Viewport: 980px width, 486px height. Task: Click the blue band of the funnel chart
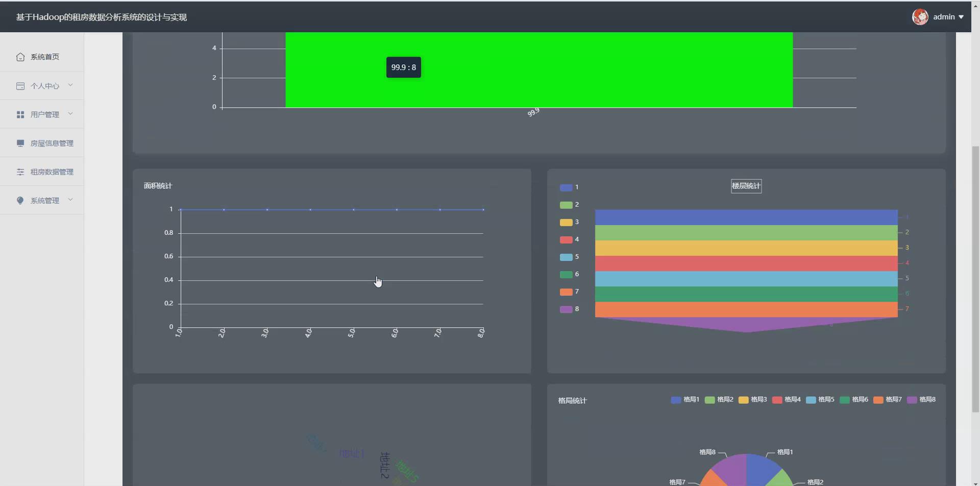pos(746,217)
